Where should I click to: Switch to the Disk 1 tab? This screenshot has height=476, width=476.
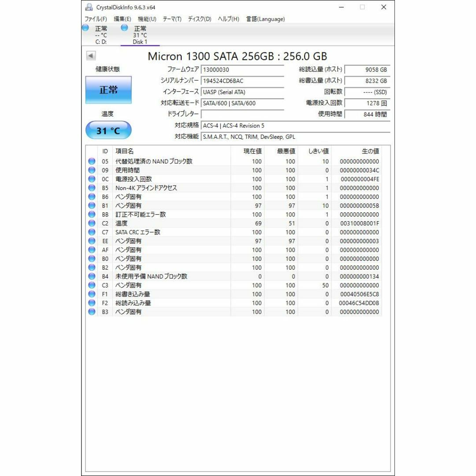[140, 35]
